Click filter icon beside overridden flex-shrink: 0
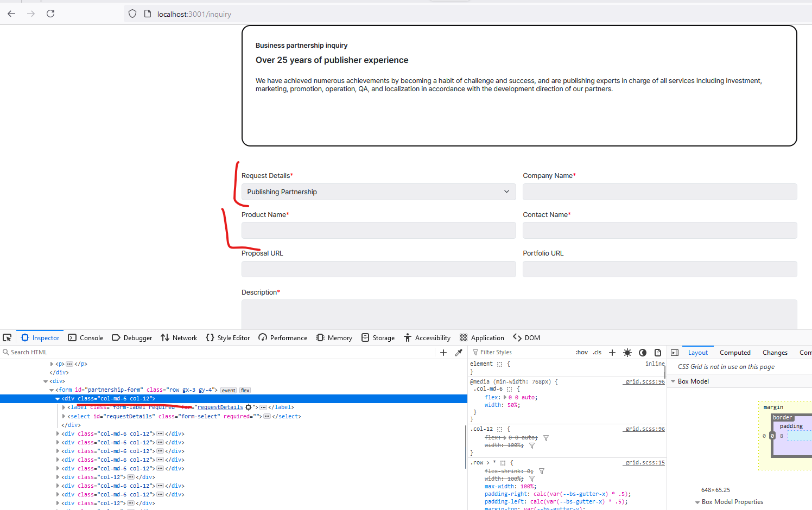This screenshot has width=812, height=510. [542, 471]
